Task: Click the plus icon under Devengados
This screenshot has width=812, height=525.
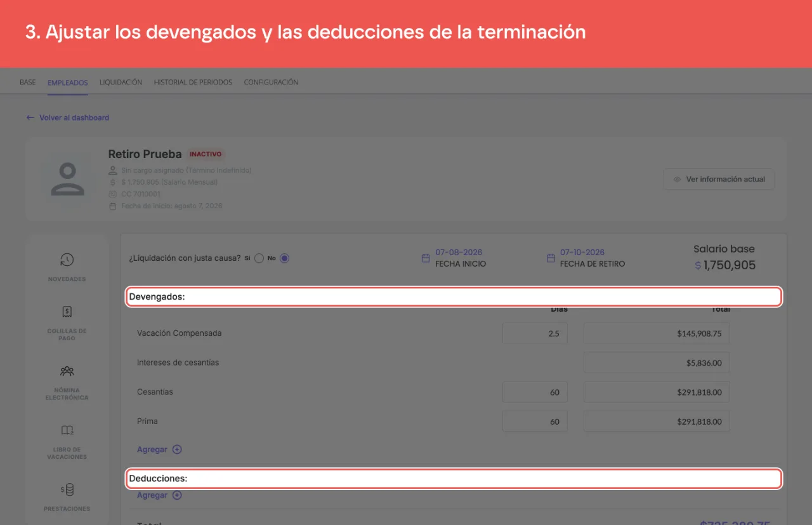Action: click(177, 449)
